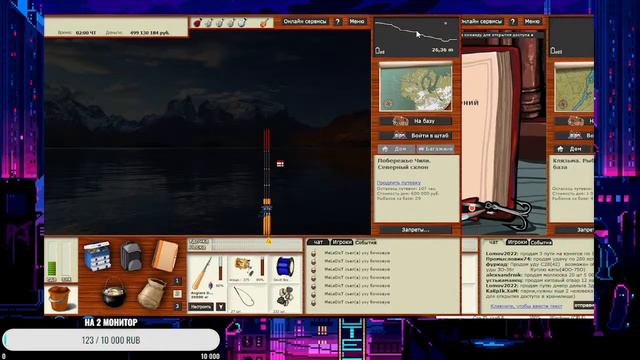Open the ? help button in left window
The image size is (640, 360).
[338, 21]
